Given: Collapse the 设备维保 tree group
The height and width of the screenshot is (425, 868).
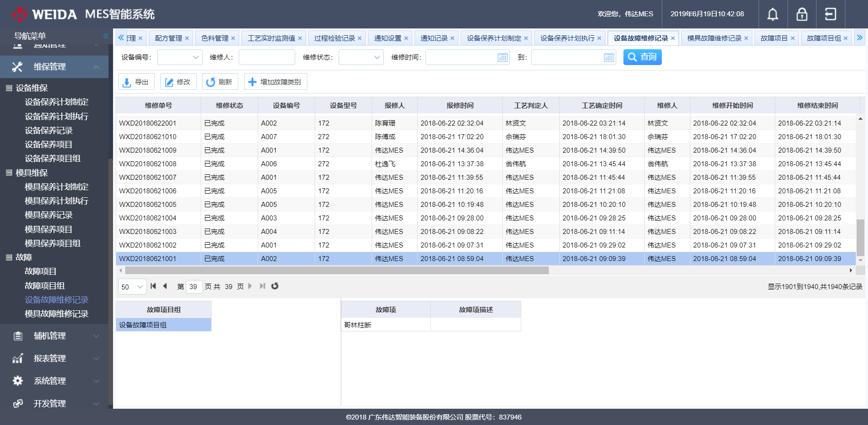Looking at the screenshot, I should point(9,88).
